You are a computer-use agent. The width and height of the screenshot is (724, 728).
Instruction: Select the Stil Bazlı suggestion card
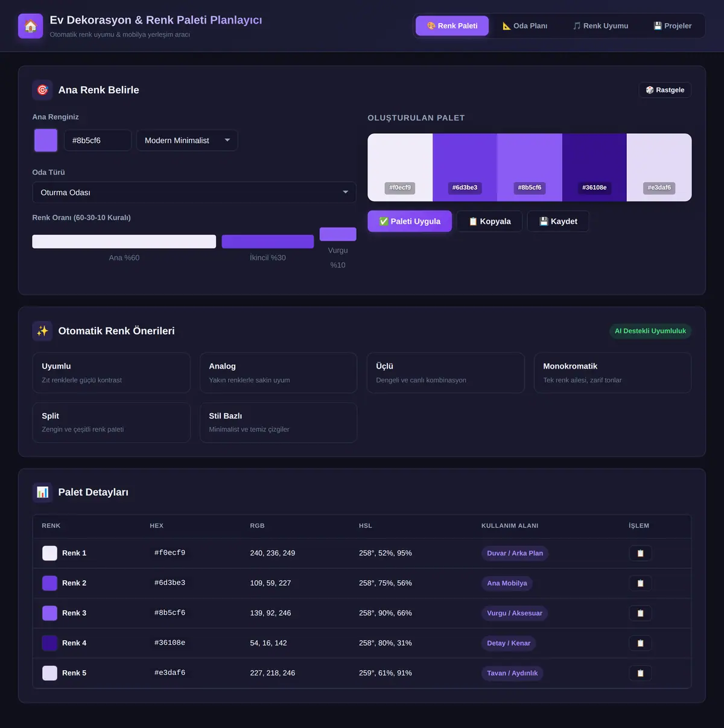click(278, 422)
